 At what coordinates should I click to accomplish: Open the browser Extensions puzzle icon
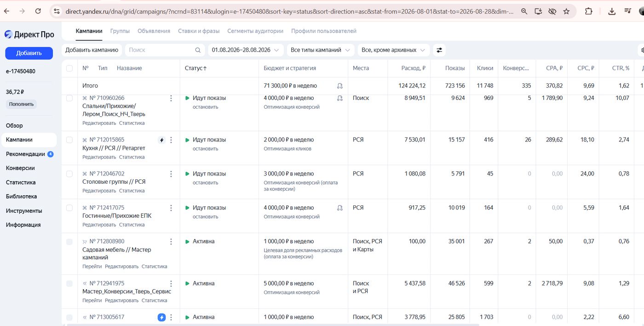(588, 11)
